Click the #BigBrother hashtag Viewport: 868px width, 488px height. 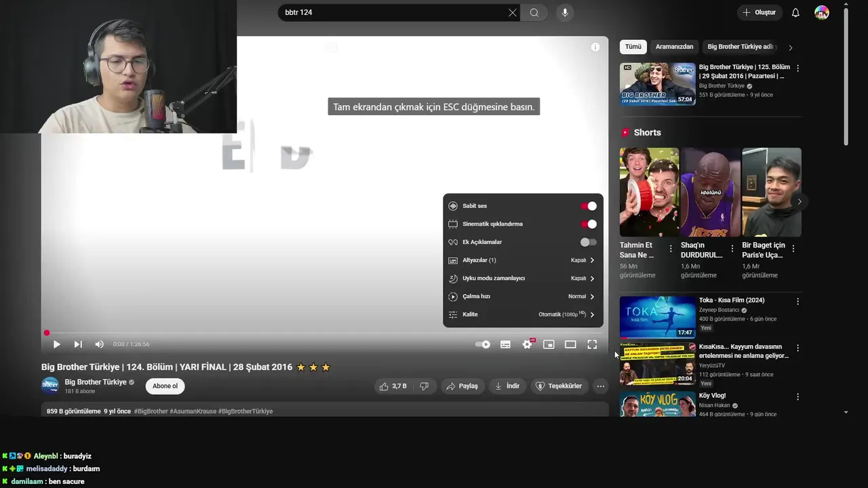click(151, 411)
